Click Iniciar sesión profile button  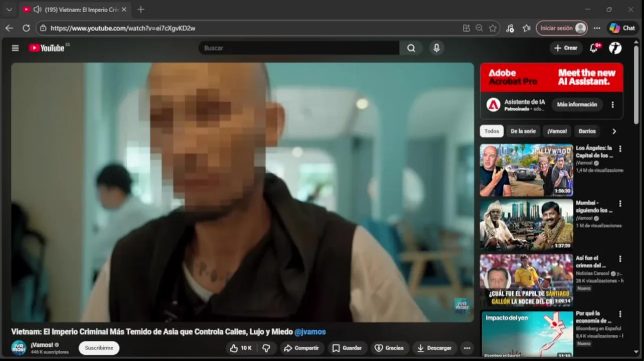pos(561,28)
